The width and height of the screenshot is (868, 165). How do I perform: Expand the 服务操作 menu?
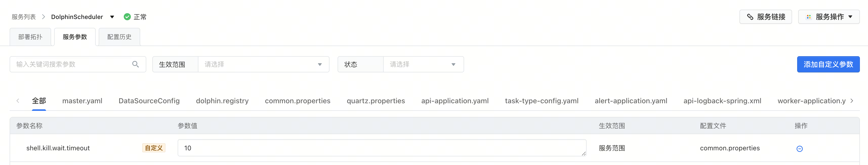[850, 17]
